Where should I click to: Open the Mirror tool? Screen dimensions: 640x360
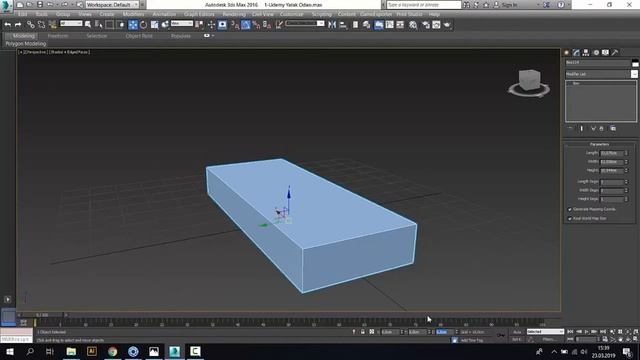point(332,25)
